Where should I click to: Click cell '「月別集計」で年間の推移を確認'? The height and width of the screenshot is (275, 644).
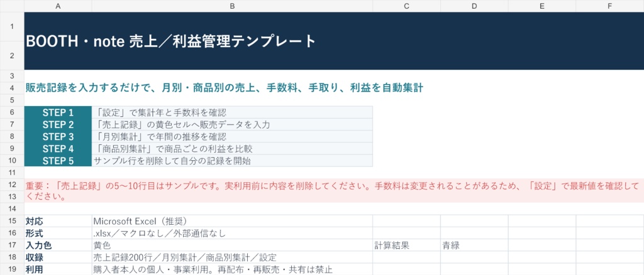(x=232, y=136)
